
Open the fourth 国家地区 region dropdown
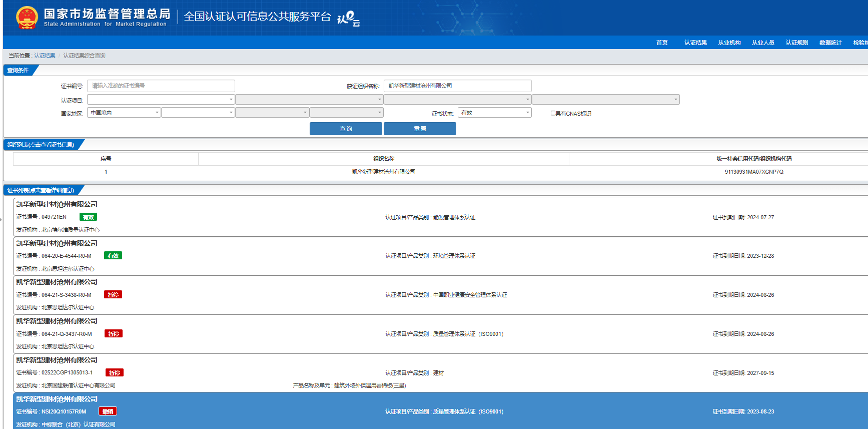coord(347,113)
